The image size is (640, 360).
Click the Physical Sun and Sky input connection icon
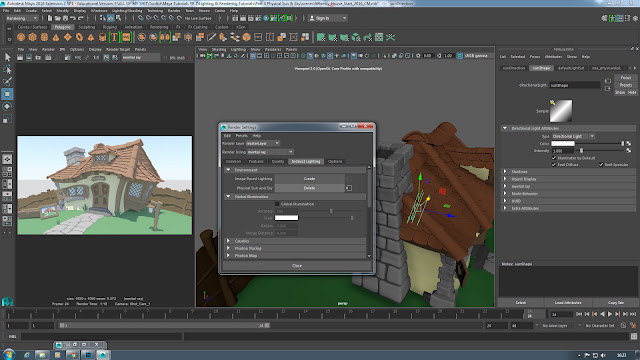pyautogui.click(x=349, y=188)
